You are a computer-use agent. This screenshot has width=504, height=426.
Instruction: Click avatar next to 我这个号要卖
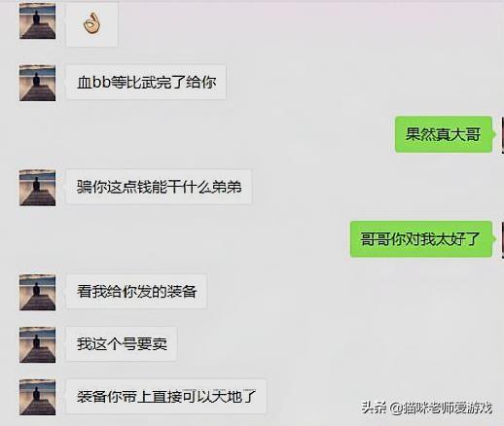click(38, 345)
